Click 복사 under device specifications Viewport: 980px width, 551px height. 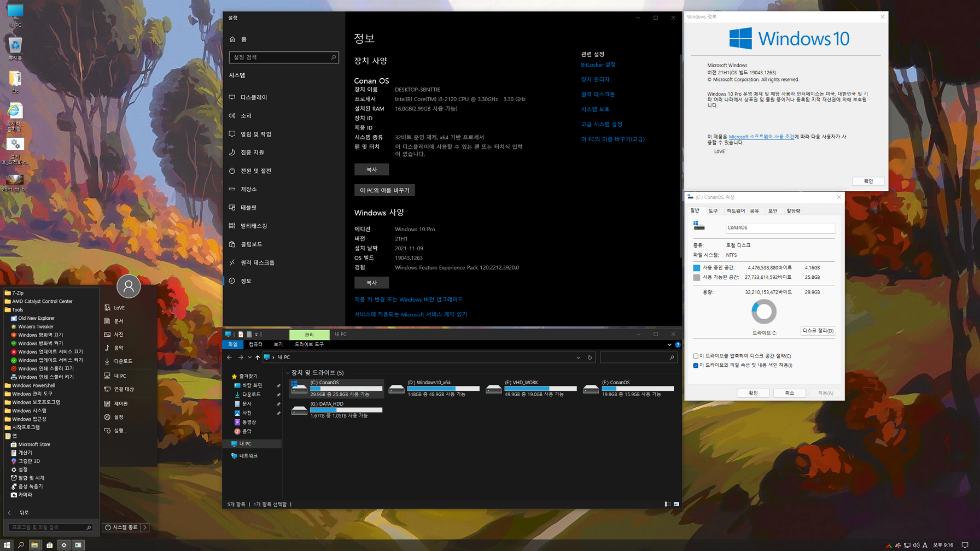click(x=371, y=169)
